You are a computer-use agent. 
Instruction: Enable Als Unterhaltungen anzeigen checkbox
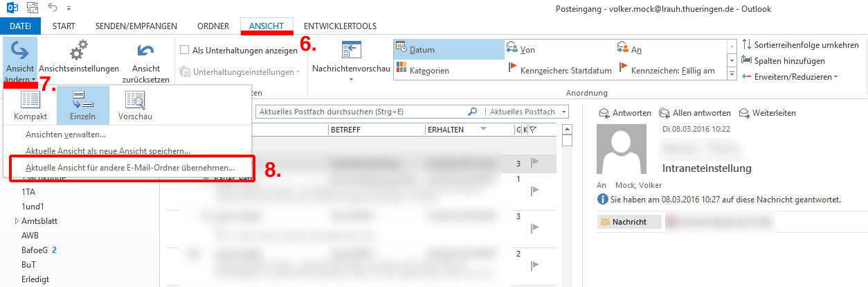pyautogui.click(x=184, y=50)
